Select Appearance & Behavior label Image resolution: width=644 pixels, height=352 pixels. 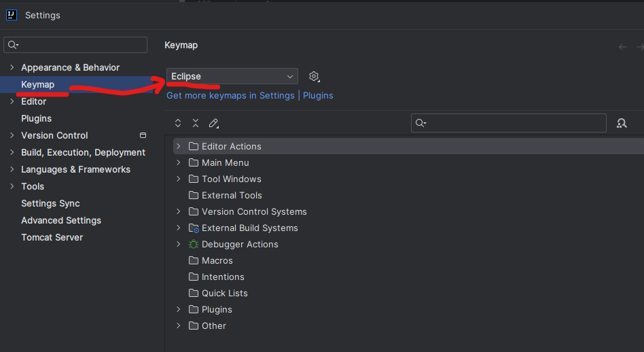coord(70,67)
